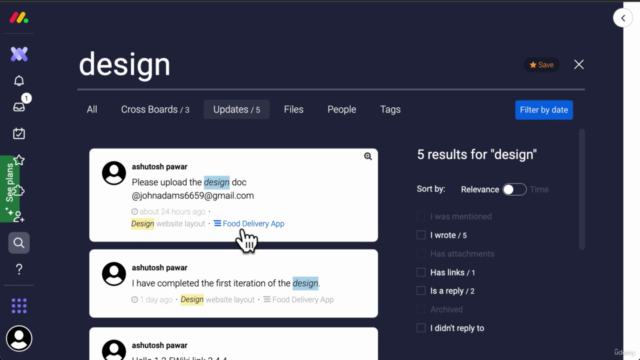
Task: Open the apps grid icon
Action: coord(19,306)
